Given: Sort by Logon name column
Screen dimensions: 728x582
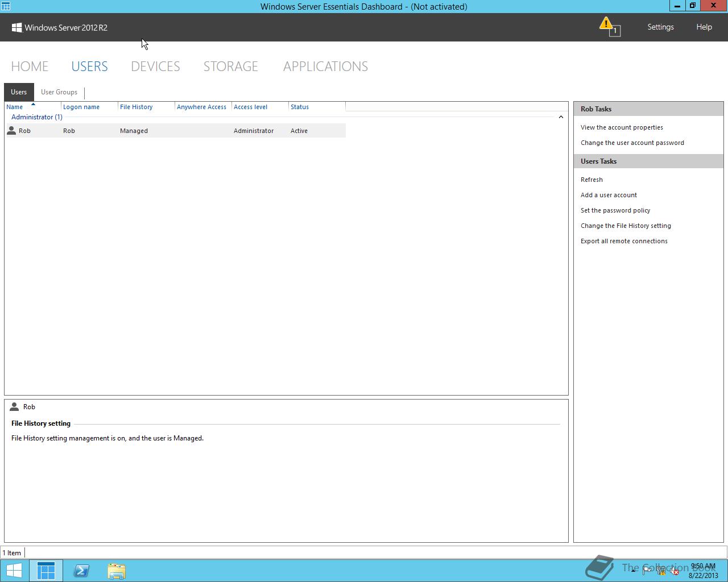Looking at the screenshot, I should pyautogui.click(x=89, y=107).
